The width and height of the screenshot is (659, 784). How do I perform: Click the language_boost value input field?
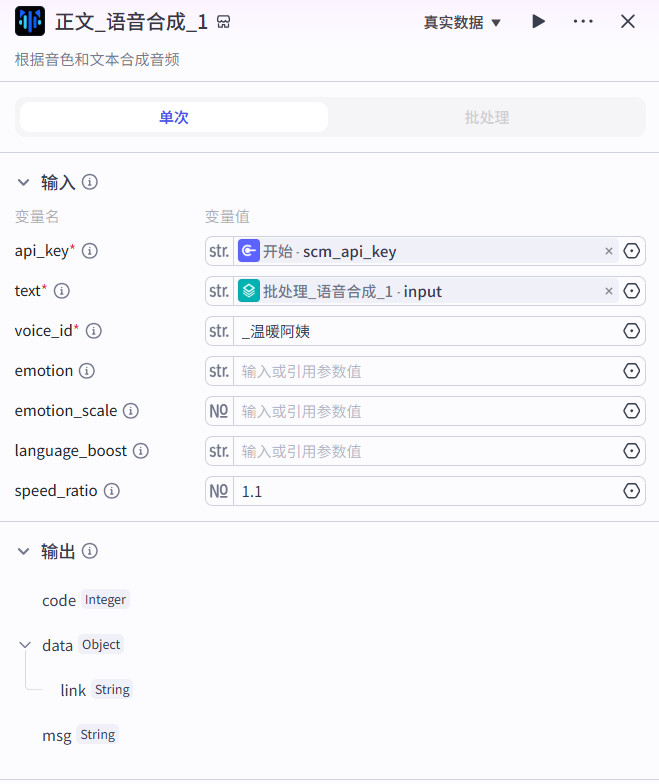pyautogui.click(x=425, y=451)
